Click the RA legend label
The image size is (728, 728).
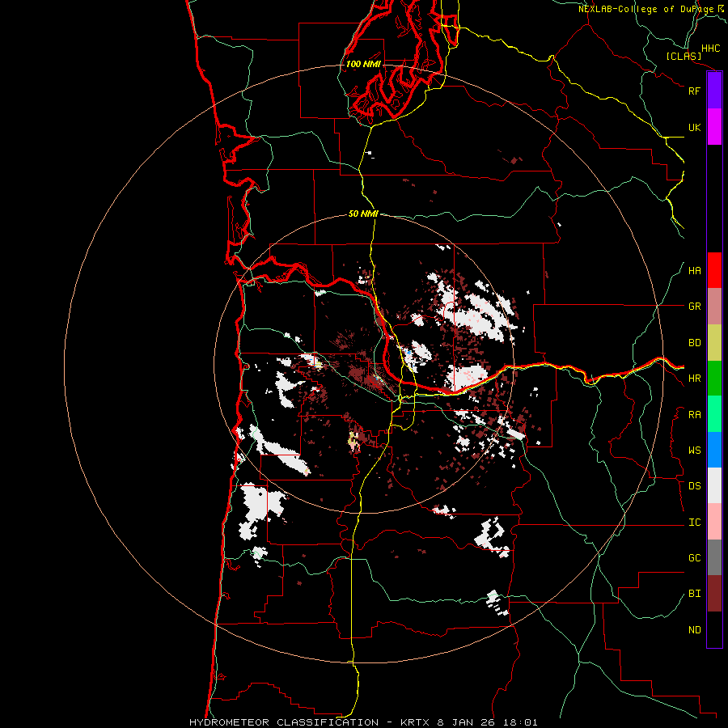[695, 415]
